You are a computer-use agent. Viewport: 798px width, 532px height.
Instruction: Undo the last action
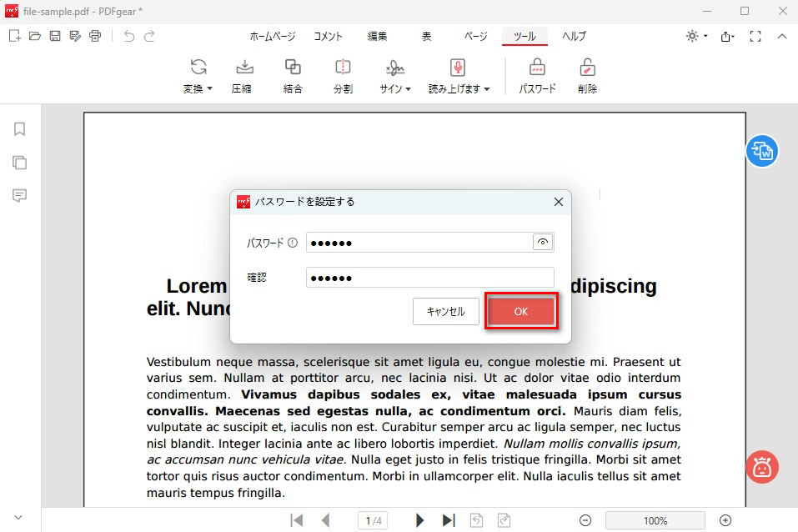point(129,36)
